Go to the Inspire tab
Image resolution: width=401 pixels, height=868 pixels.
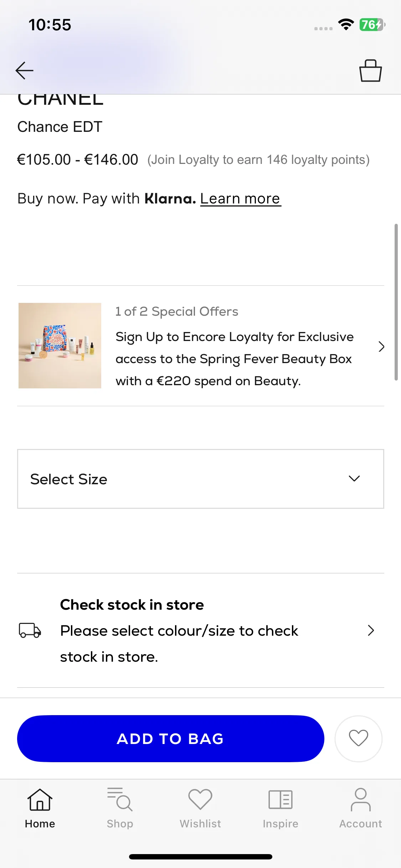tap(281, 808)
